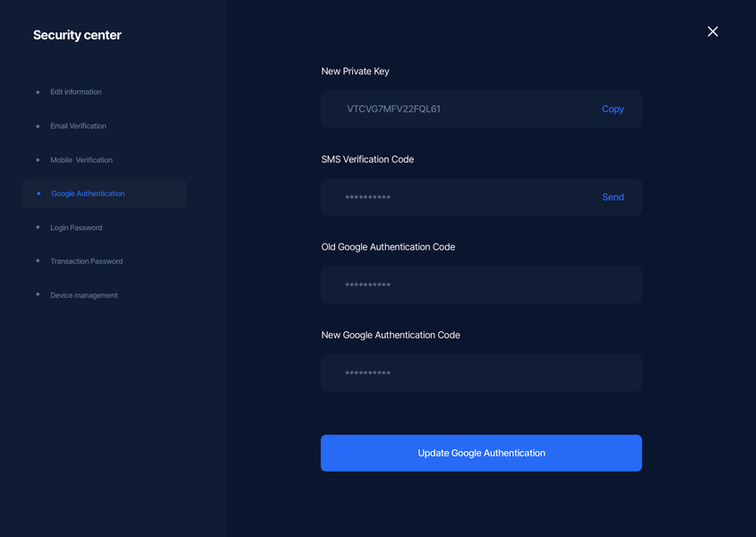The height and width of the screenshot is (537, 756).
Task: Close the Security center dialog
Action: [x=713, y=32]
